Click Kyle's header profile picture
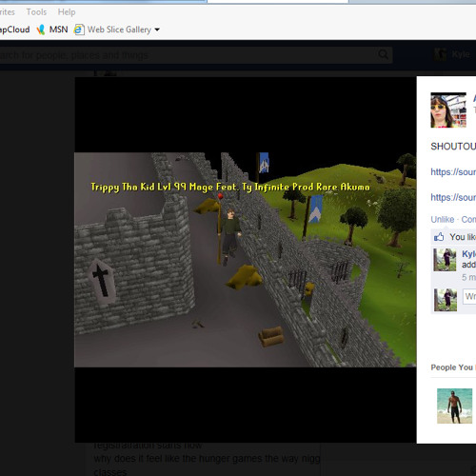Image resolution: width=476 pixels, height=476 pixels. 440,54
